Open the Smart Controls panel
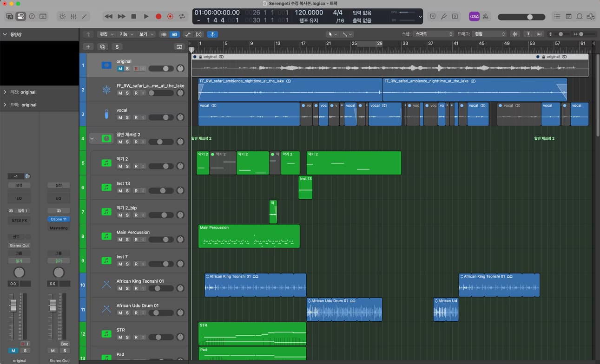 [x=62, y=16]
